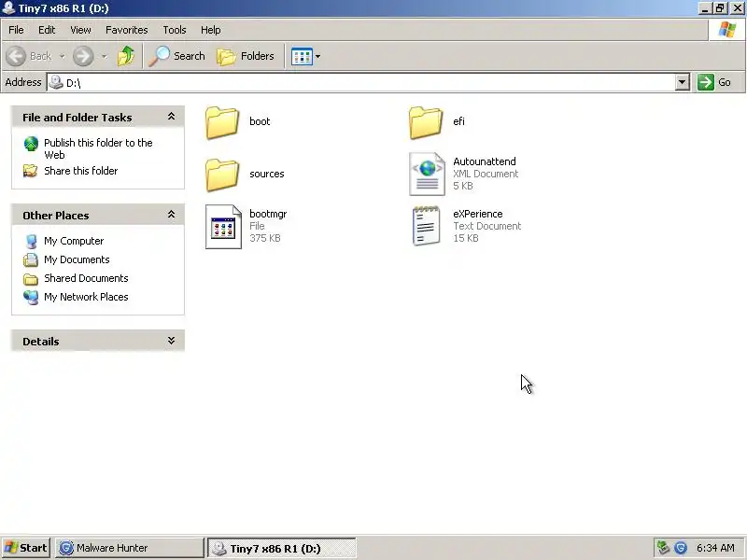The height and width of the screenshot is (560, 747).
Task: Select the 'eXPerience' file name
Action: point(478,214)
